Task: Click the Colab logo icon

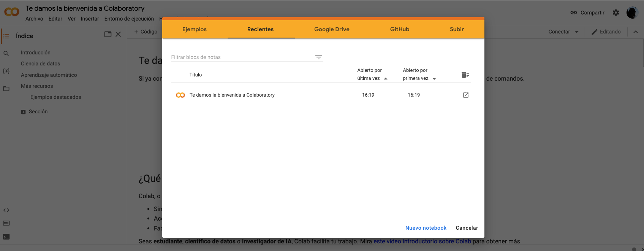Action: click(x=12, y=12)
